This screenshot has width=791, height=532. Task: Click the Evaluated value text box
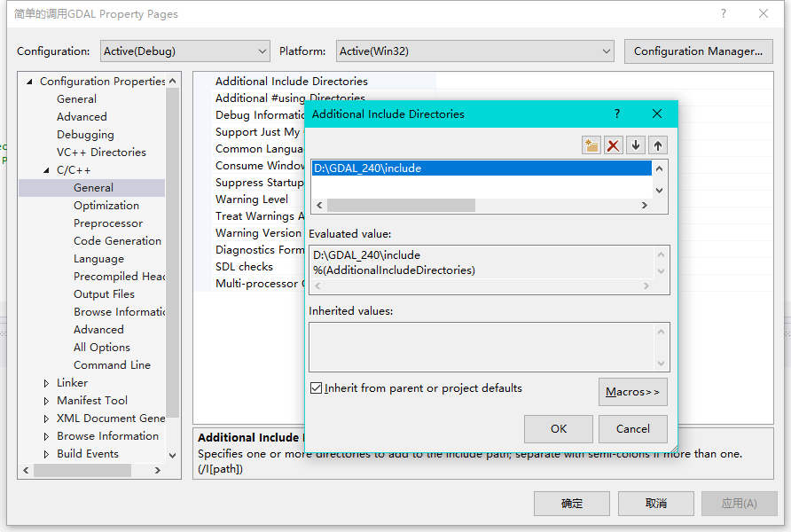489,270
